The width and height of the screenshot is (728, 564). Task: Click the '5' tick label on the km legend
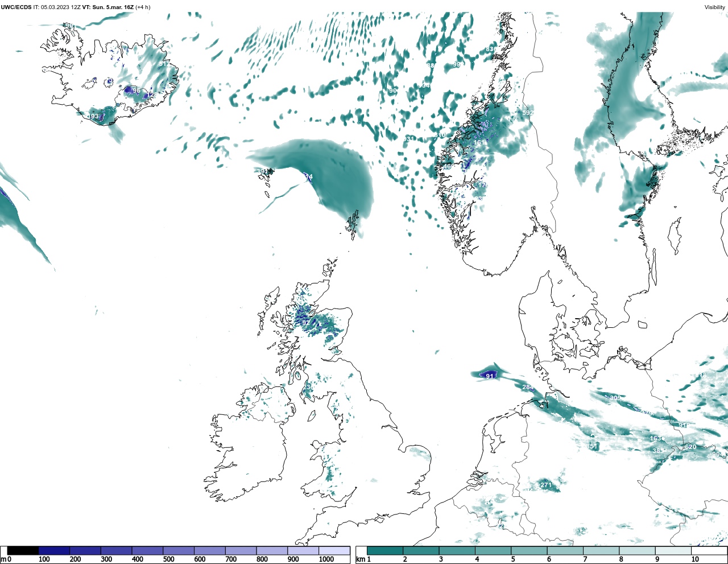click(x=513, y=559)
